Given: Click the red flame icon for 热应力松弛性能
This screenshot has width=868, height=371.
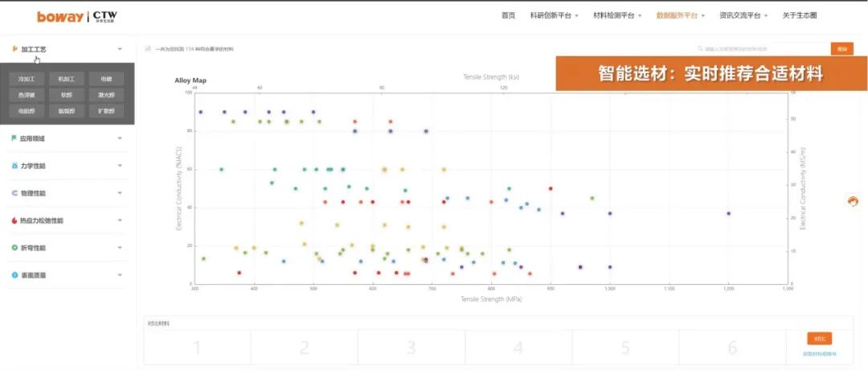Looking at the screenshot, I should tap(14, 221).
